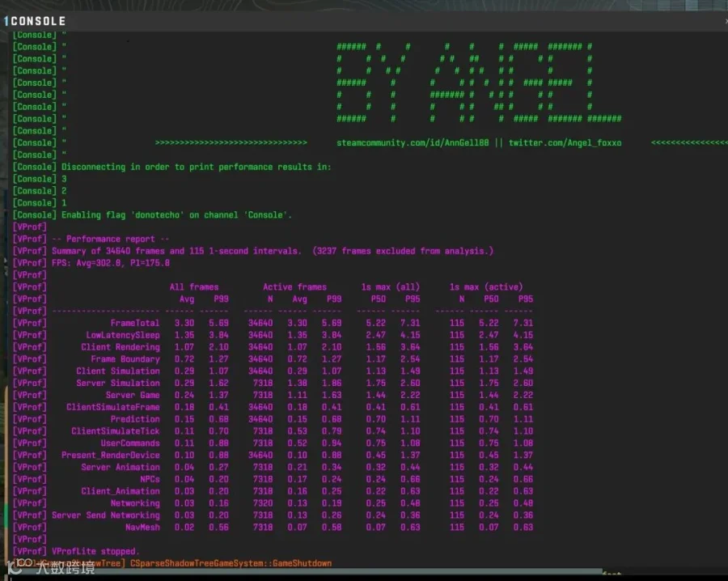
Task: Select the steamcommunity.com/id/AnnGel188 text
Action: pyautogui.click(x=413, y=143)
